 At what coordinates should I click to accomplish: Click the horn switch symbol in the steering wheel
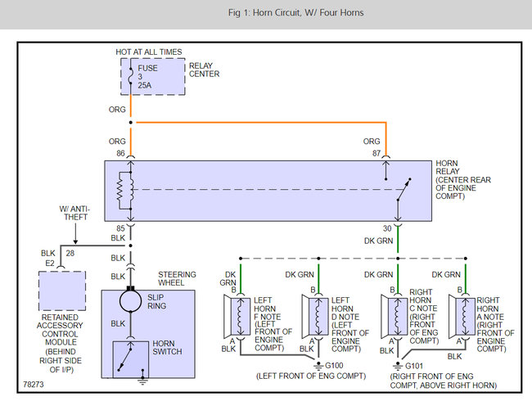[x=131, y=359]
